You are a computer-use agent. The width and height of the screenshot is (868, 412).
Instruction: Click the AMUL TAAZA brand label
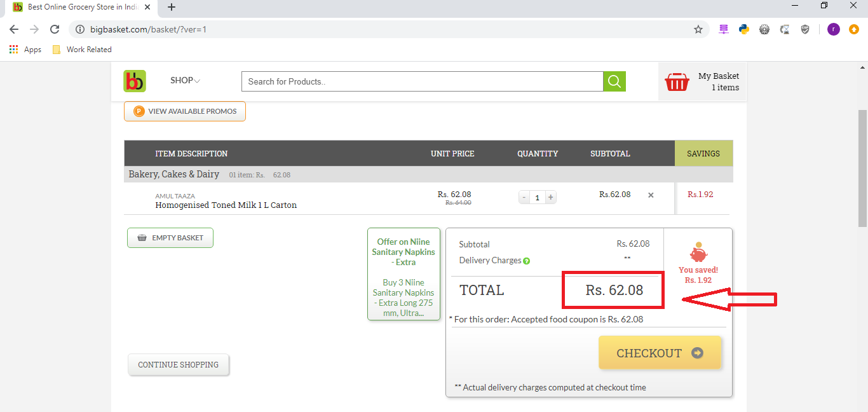175,196
